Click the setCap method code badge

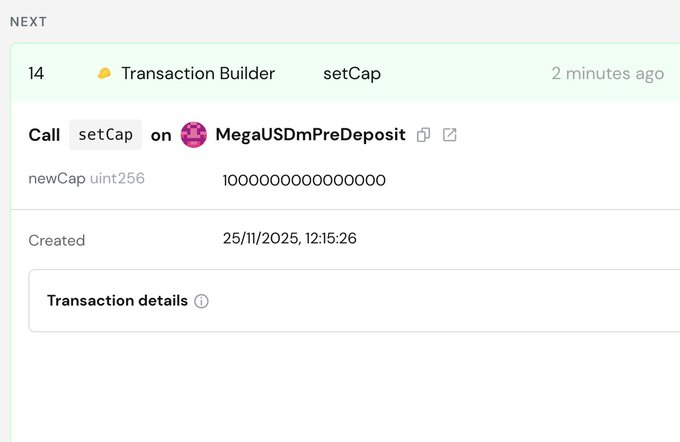click(106, 135)
